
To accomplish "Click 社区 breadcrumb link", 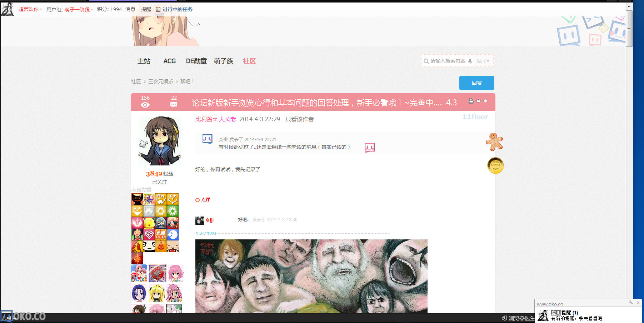I will [136, 81].
